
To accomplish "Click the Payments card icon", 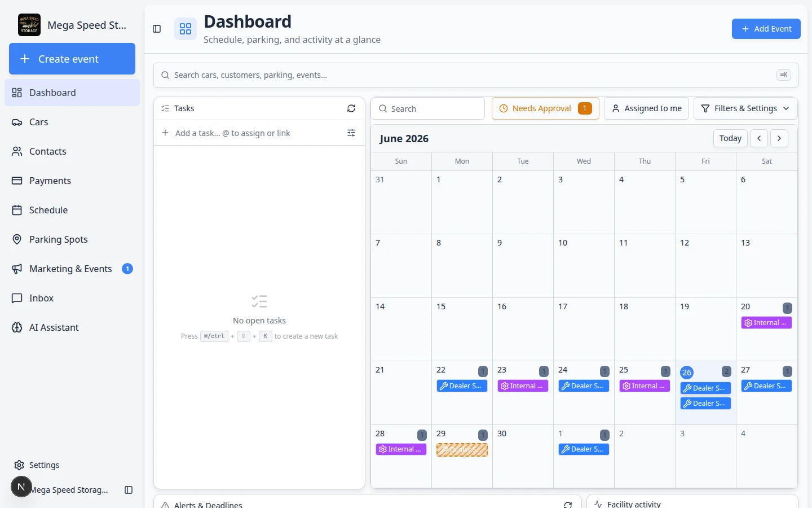I will [x=17, y=181].
